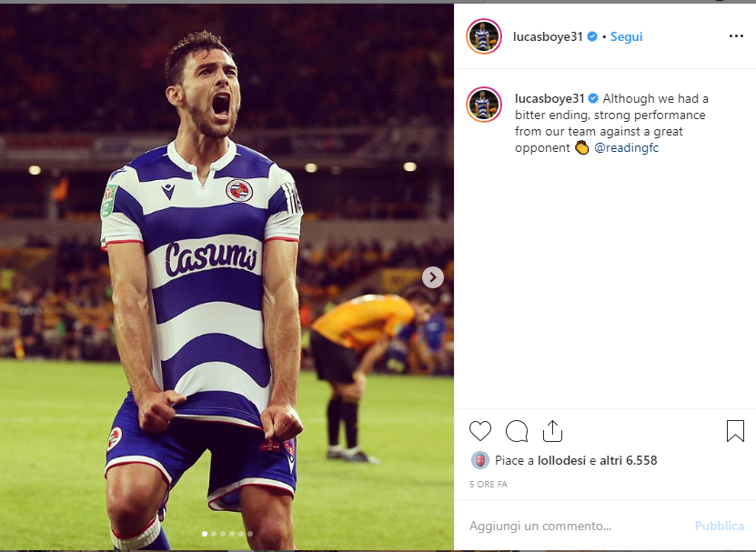This screenshot has width=756, height=552.
Task: Click the verified badge next to the header username
Action: (x=592, y=36)
